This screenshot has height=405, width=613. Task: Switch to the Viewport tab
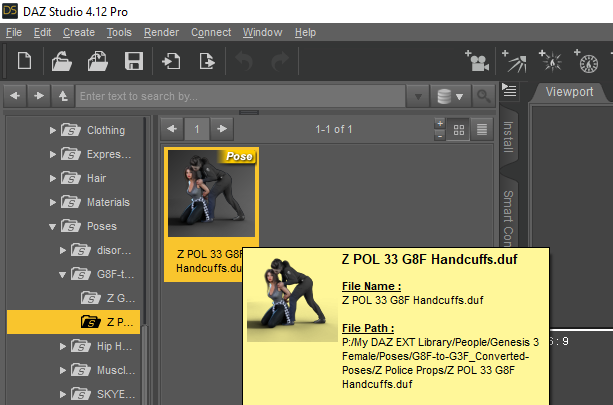pos(569,92)
